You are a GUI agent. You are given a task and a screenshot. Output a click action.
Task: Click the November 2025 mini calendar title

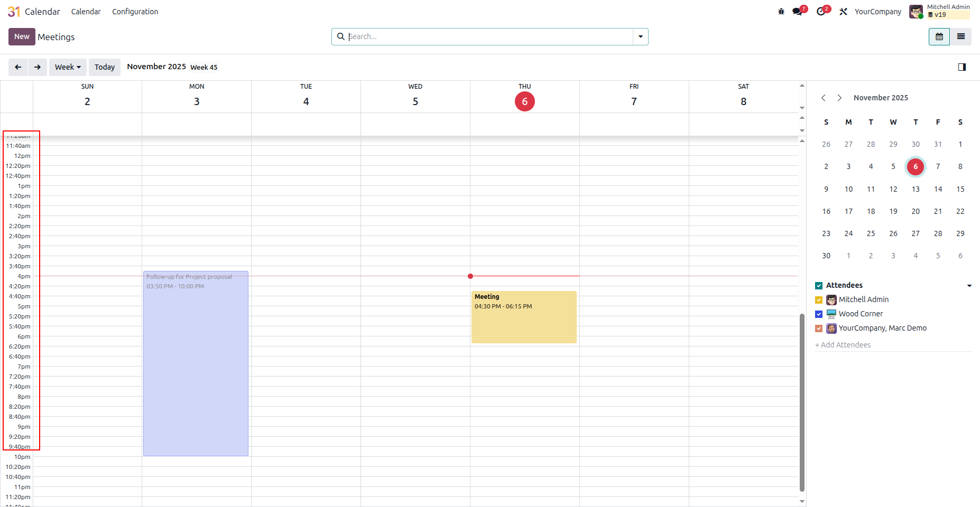[881, 98]
